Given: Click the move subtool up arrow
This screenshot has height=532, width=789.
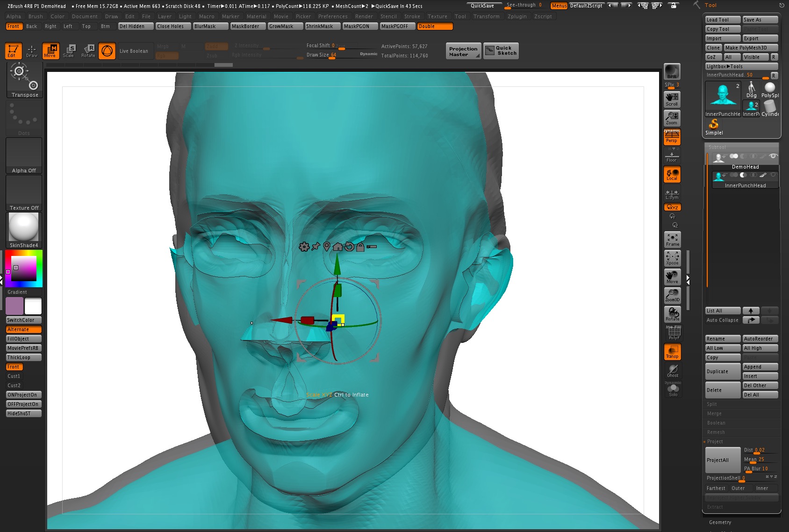Looking at the screenshot, I should (x=751, y=311).
